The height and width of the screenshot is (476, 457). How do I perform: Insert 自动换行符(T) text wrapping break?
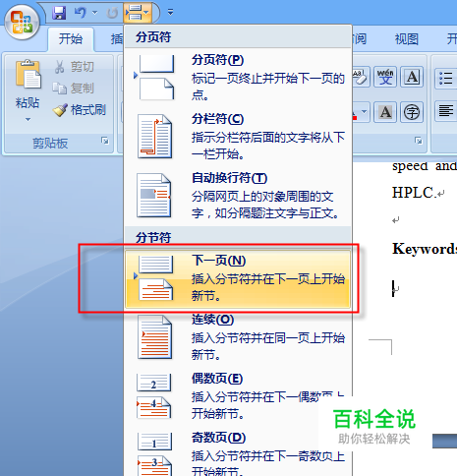pos(238,196)
